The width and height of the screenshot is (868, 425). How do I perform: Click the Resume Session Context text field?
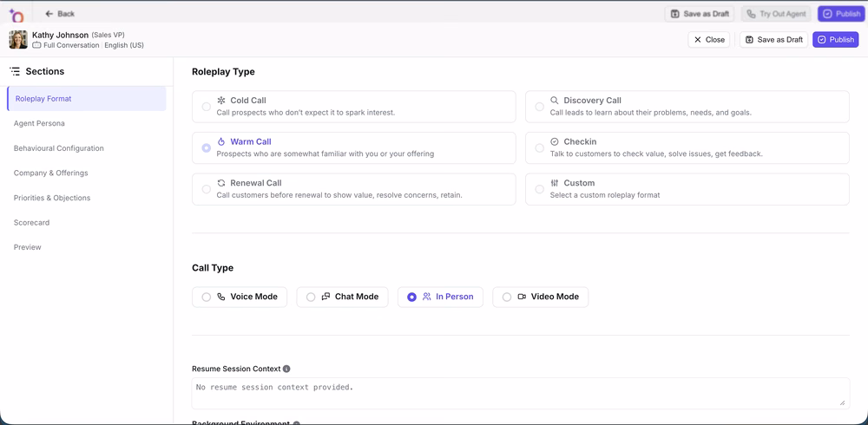(x=520, y=394)
